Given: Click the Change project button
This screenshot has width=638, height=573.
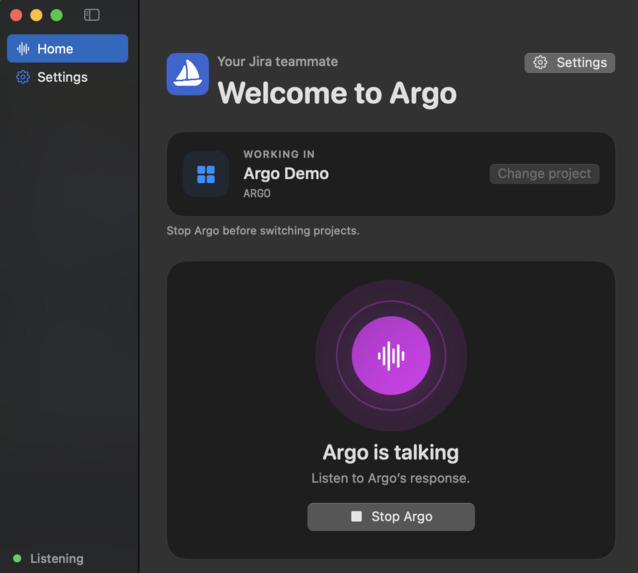Looking at the screenshot, I should 544,174.
